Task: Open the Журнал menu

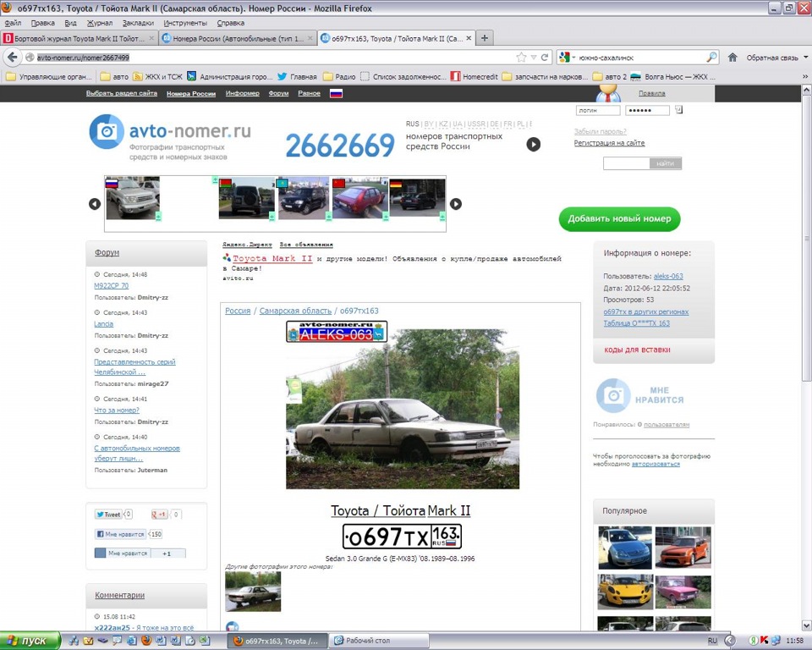Action: click(100, 23)
